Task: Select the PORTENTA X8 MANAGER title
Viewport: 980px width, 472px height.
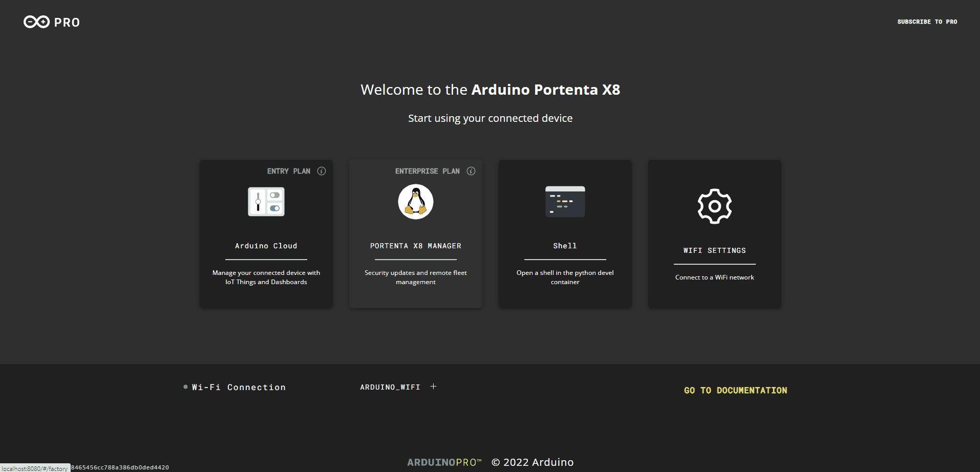Action: [415, 246]
